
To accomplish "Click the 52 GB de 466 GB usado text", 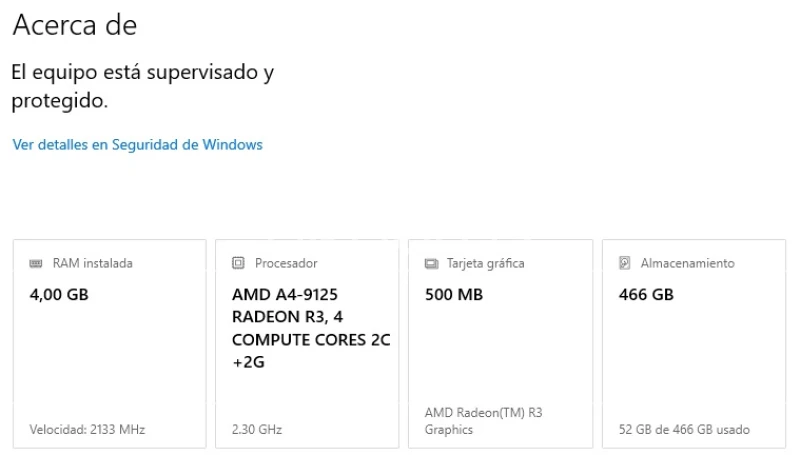I will 684,430.
